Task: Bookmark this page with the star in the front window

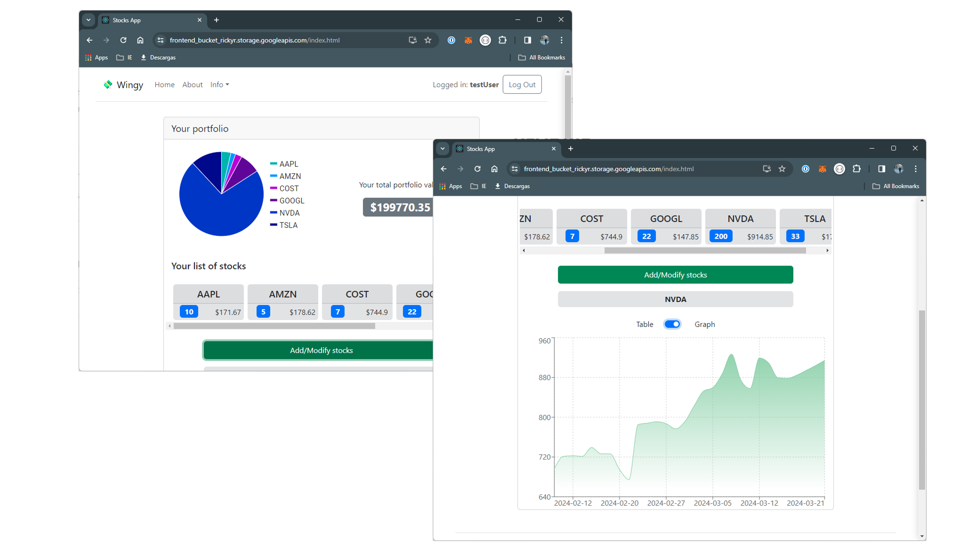Action: 782,169
